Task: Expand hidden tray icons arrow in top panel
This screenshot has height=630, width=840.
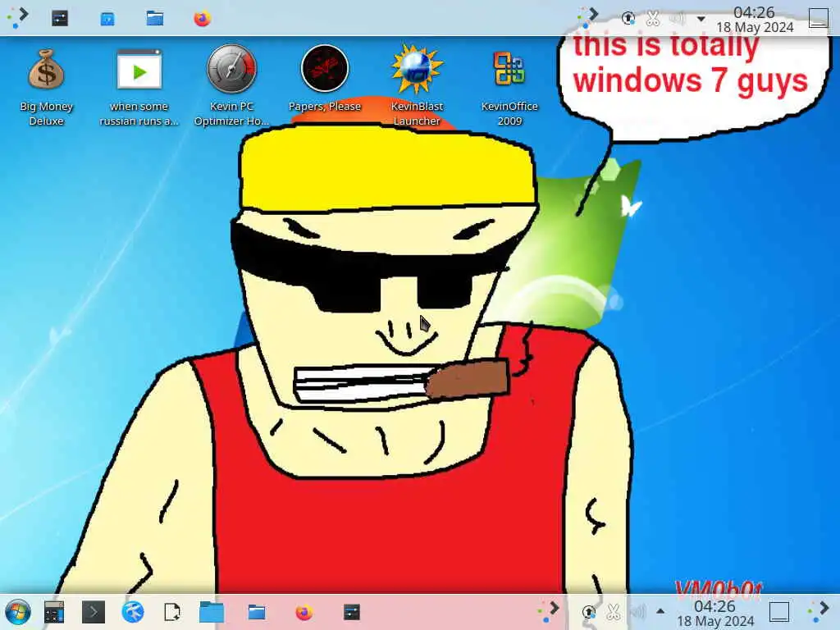Action: click(701, 20)
